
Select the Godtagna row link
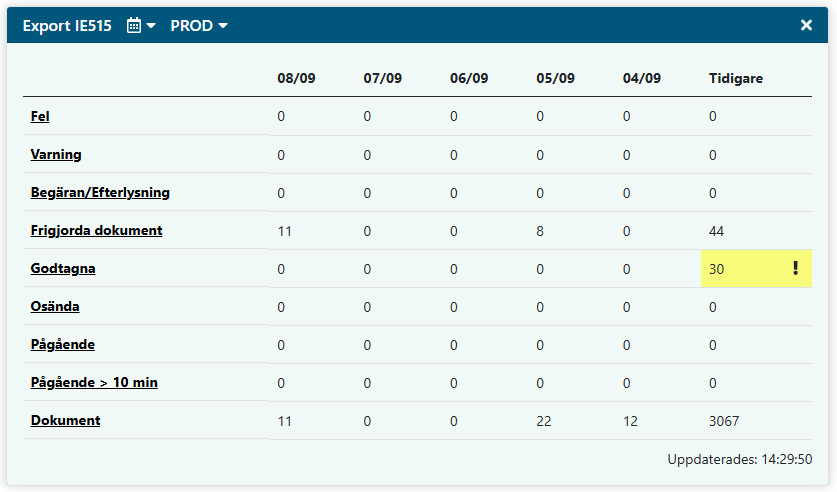click(63, 269)
